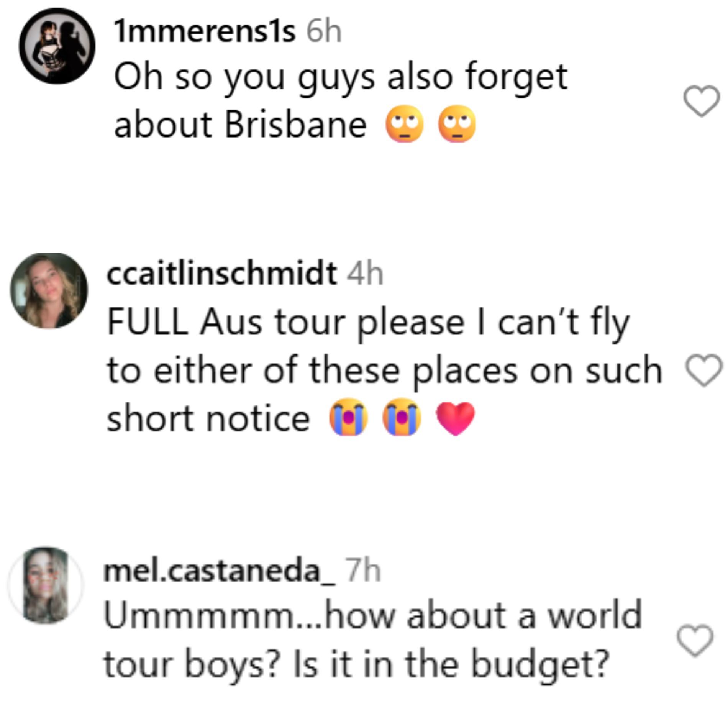Open ccaitlinschmidt's profile picture
The height and width of the screenshot is (728, 728).
point(49,291)
